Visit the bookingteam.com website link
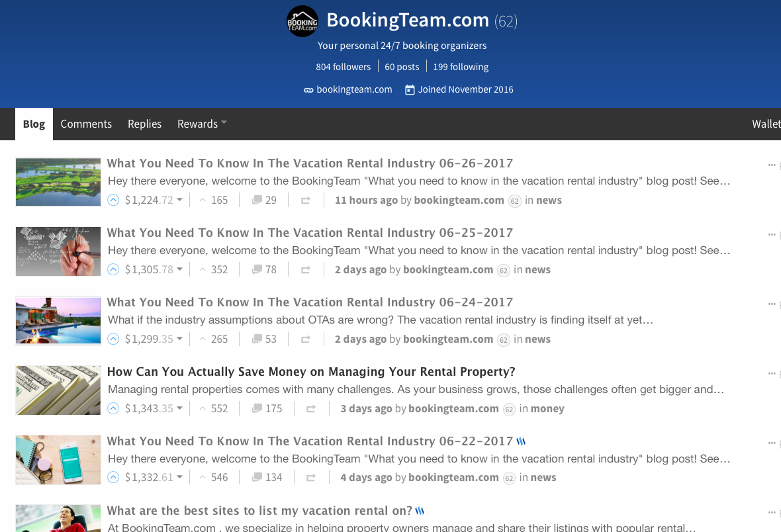 click(x=354, y=90)
